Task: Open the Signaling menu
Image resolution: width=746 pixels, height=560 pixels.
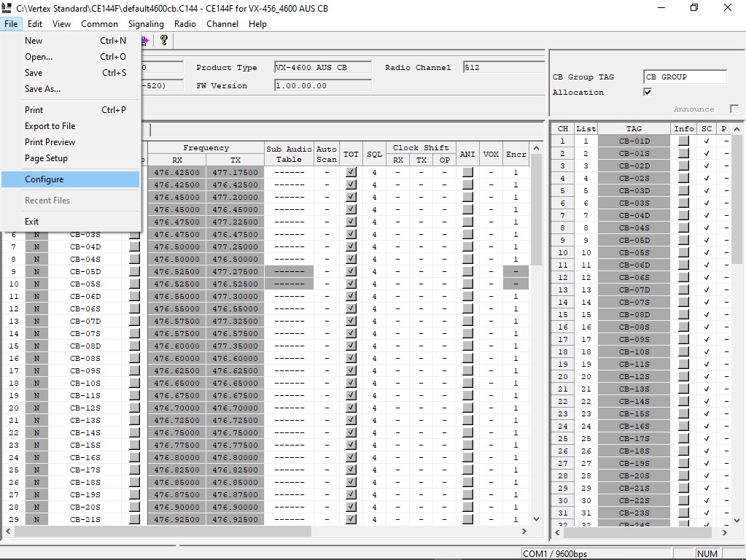Action: tap(146, 24)
